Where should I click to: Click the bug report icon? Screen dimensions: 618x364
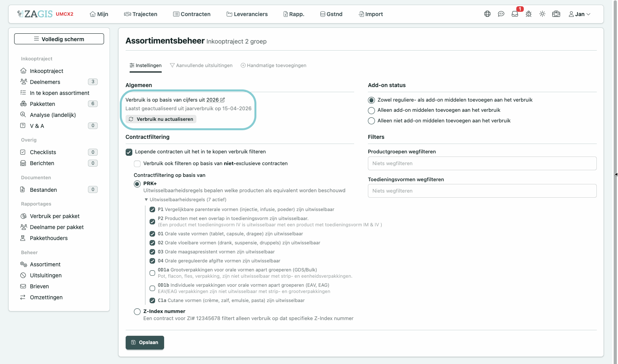coord(528,14)
